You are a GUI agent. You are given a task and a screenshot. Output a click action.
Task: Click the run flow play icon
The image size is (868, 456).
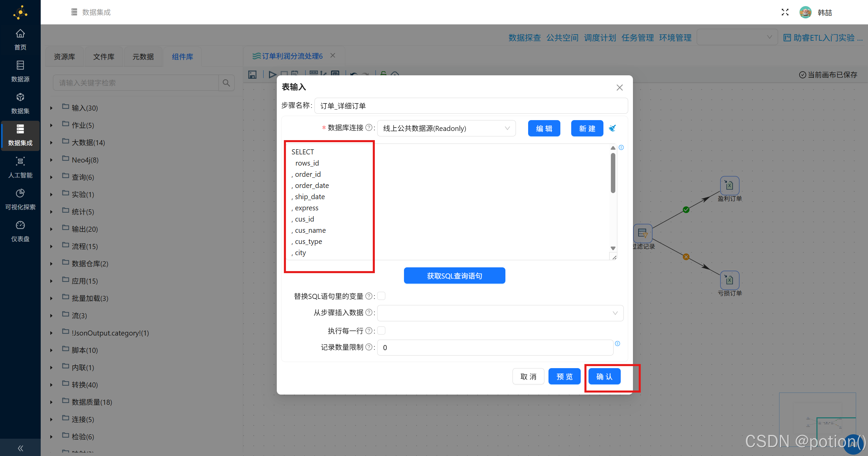click(x=272, y=74)
